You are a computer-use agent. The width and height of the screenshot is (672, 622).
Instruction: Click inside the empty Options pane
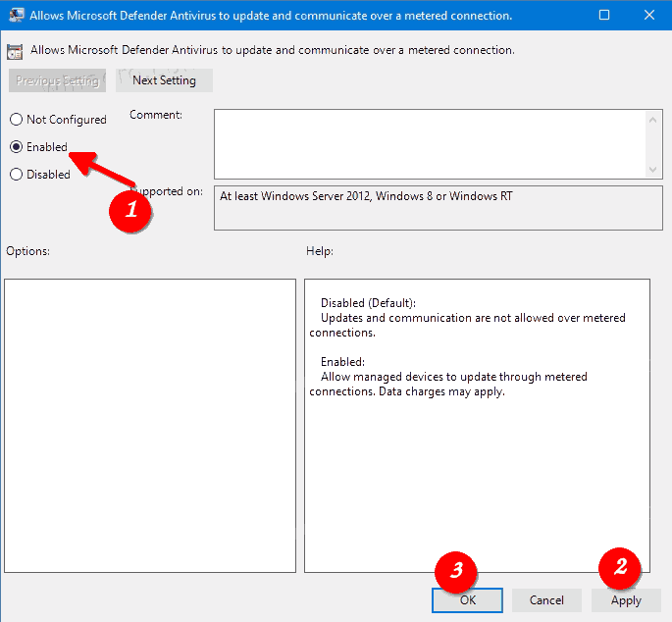[x=150, y=426]
